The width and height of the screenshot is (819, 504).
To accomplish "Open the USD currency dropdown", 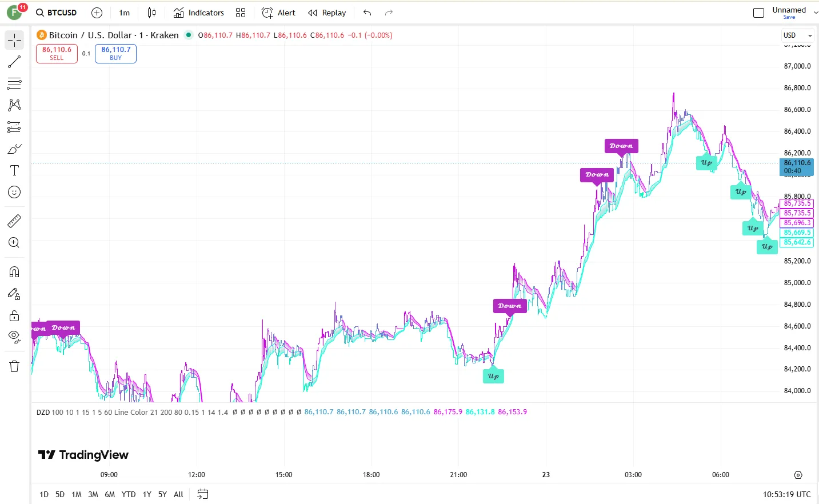I will 797,35.
